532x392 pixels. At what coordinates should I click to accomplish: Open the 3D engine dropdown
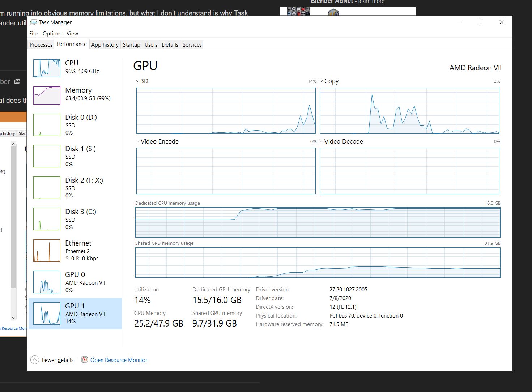(138, 81)
